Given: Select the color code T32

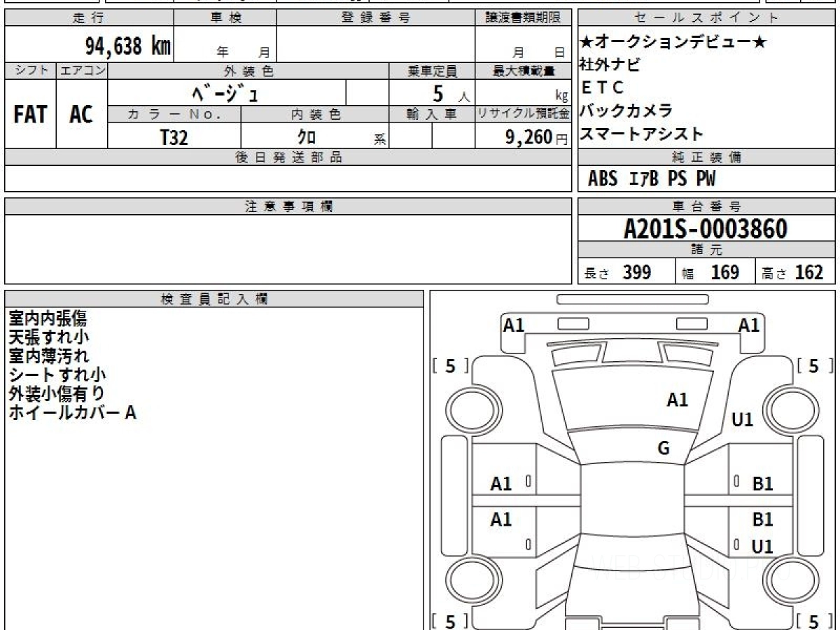Looking at the screenshot, I should tap(174, 137).
